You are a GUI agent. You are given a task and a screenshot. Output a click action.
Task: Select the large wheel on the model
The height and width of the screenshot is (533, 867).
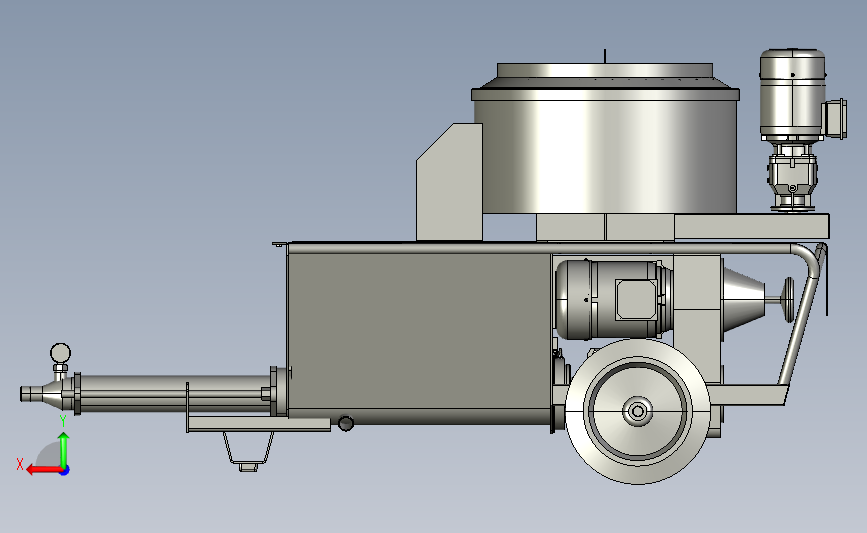(638, 411)
